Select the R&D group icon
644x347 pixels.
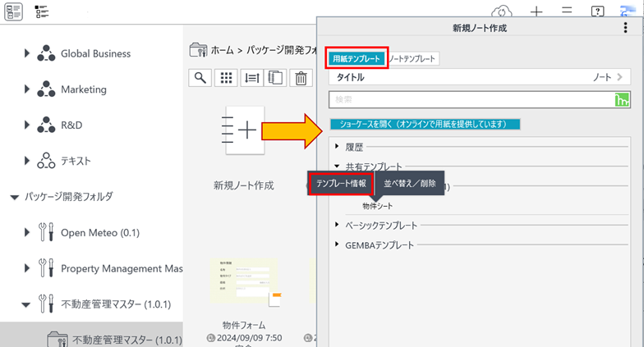[x=46, y=125]
